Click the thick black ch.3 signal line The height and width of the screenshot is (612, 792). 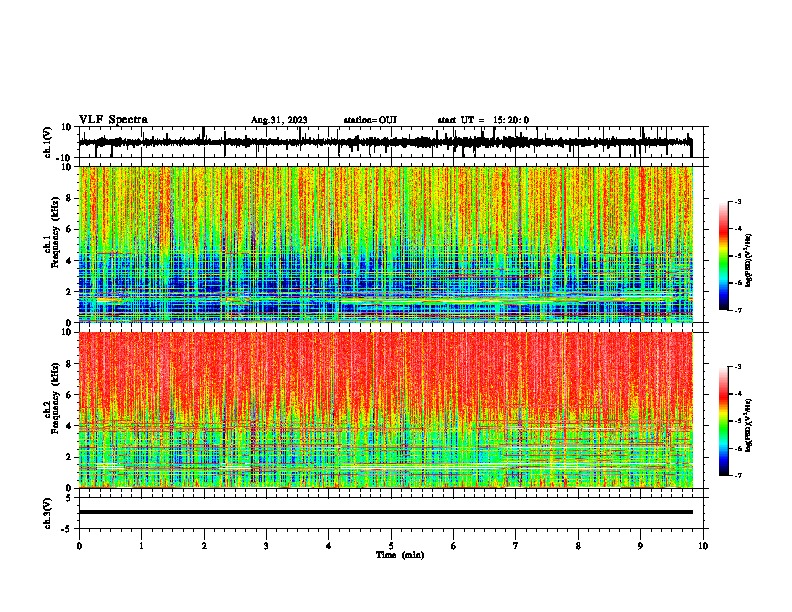386,512
